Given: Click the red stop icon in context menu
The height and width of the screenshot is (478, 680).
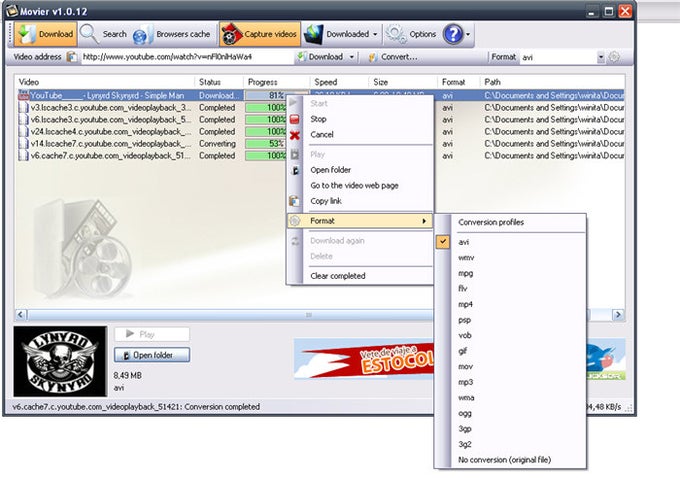Looking at the screenshot, I should tap(294, 119).
